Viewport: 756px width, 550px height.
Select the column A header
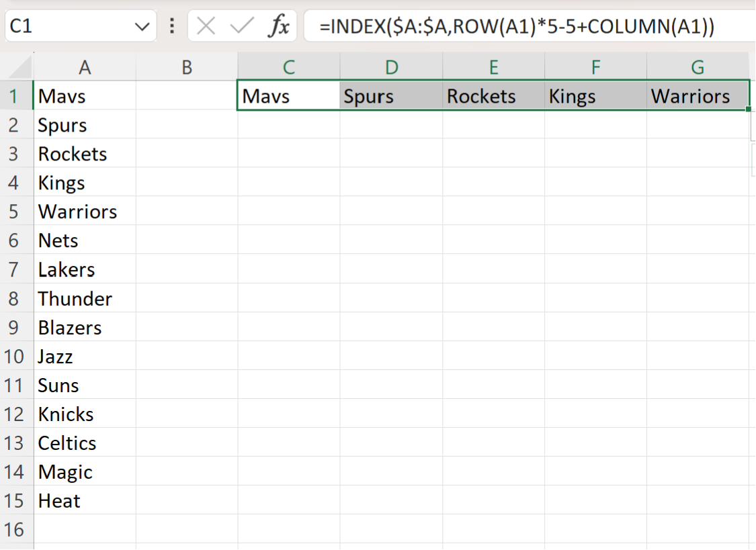click(85, 67)
